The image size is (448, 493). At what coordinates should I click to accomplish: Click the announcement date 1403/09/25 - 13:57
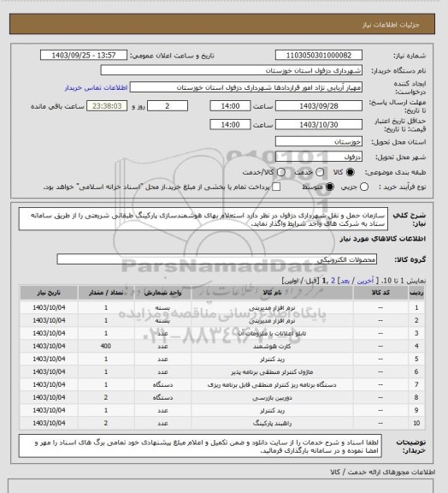[84, 55]
